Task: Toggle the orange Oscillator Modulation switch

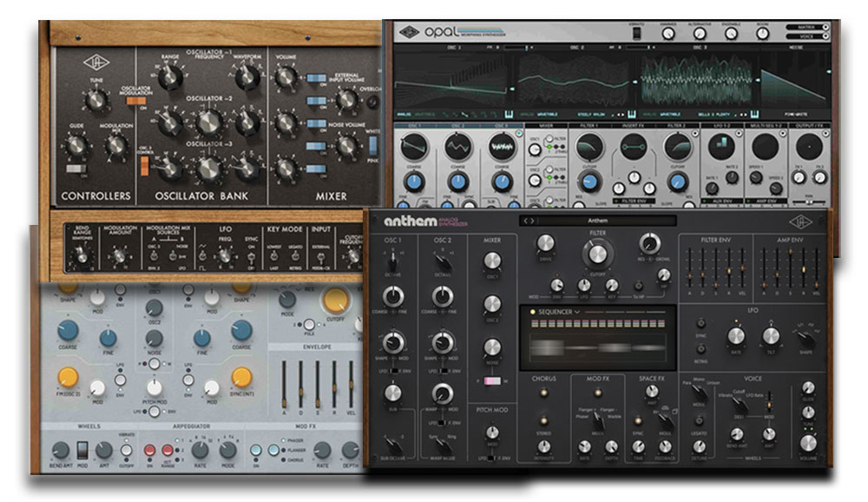Action: click(136, 100)
